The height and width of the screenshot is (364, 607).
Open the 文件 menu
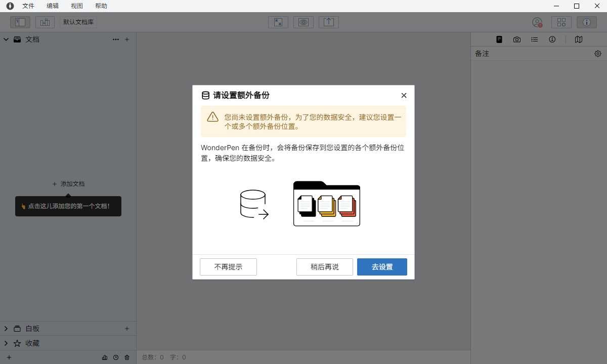pyautogui.click(x=28, y=6)
